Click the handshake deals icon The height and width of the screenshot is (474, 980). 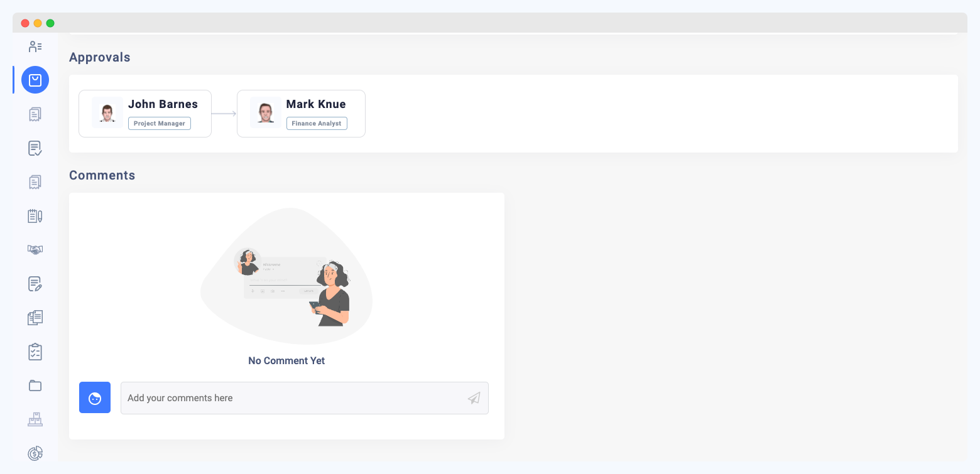(35, 249)
